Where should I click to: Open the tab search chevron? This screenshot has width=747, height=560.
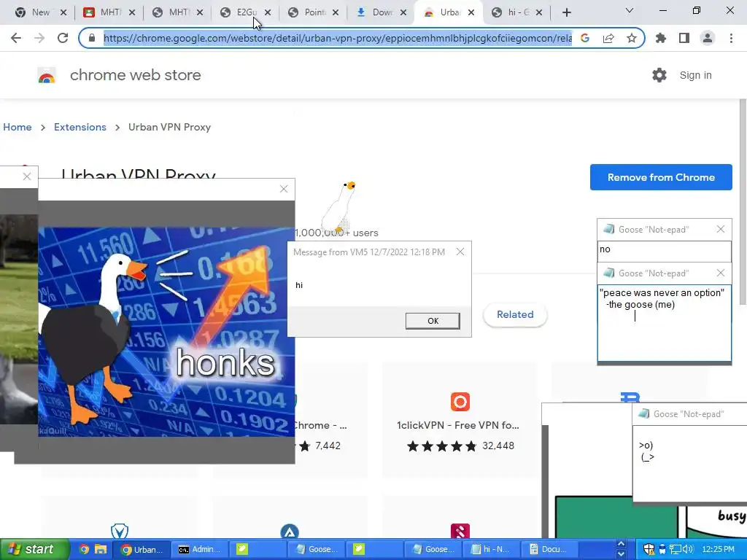click(x=630, y=10)
